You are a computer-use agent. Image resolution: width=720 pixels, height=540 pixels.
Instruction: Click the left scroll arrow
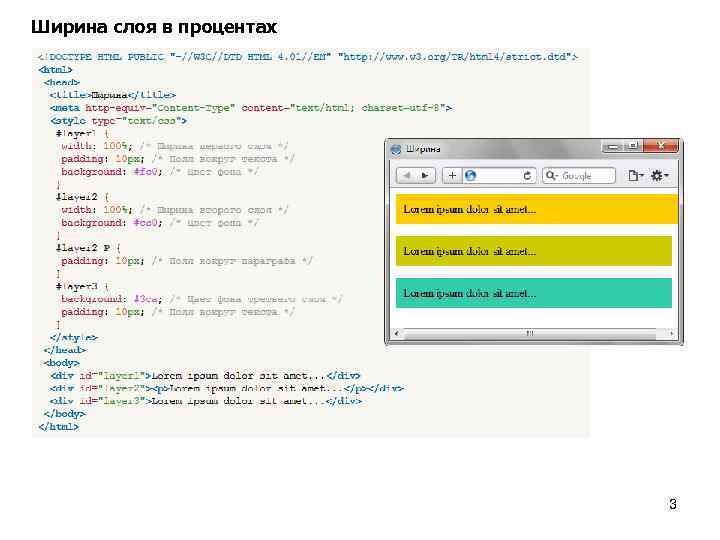397,333
